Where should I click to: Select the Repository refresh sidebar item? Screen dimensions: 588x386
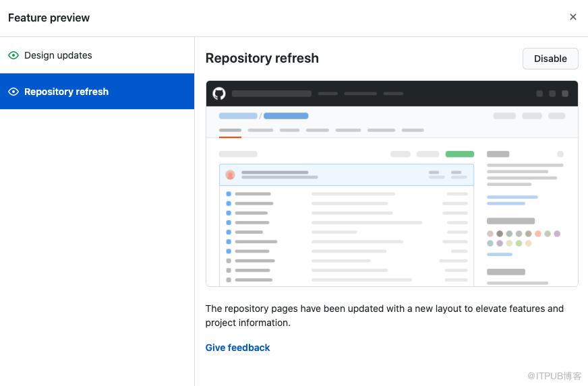pyautogui.click(x=97, y=92)
